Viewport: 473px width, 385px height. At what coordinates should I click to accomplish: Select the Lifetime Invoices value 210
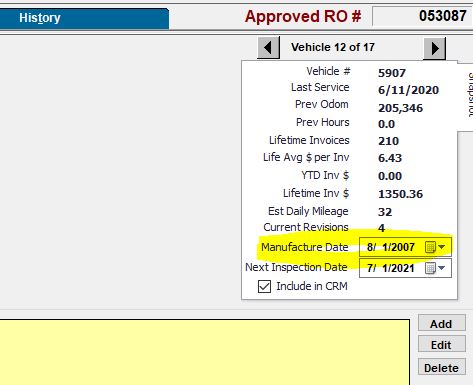tap(388, 141)
